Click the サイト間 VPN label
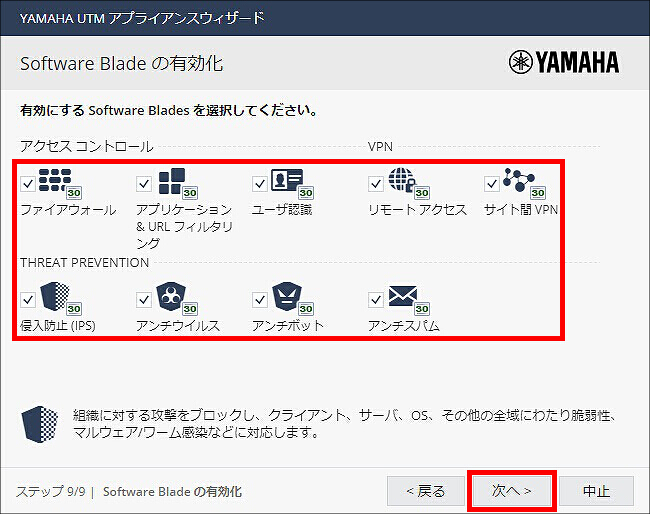The width and height of the screenshot is (650, 514). pyautogui.click(x=521, y=210)
